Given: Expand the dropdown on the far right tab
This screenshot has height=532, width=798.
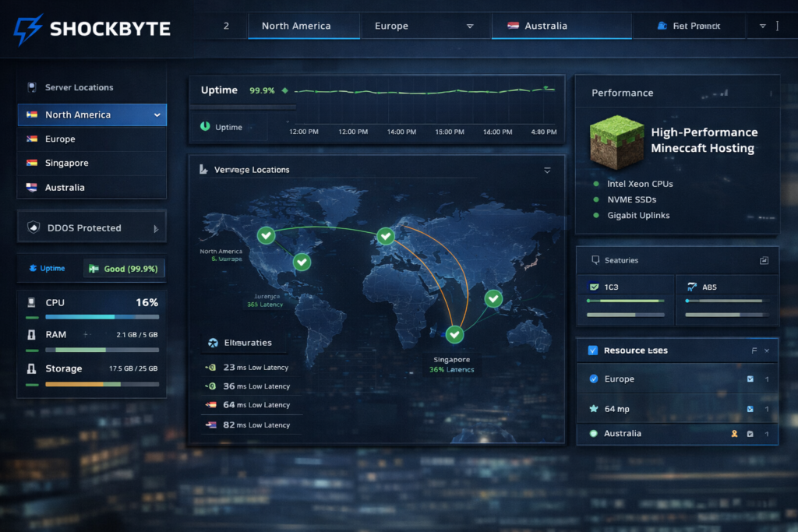Looking at the screenshot, I should pyautogui.click(x=761, y=26).
